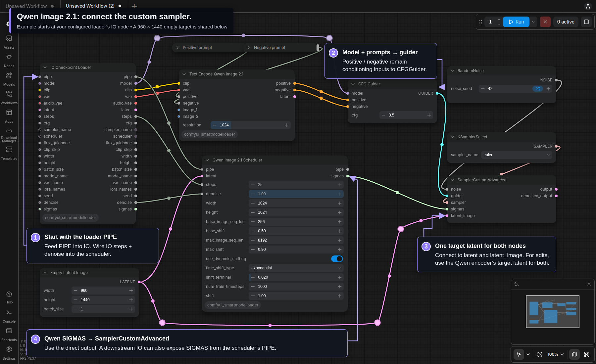596x364 pixels.
Task: Open the Nodes library icon
Action: [9, 60]
